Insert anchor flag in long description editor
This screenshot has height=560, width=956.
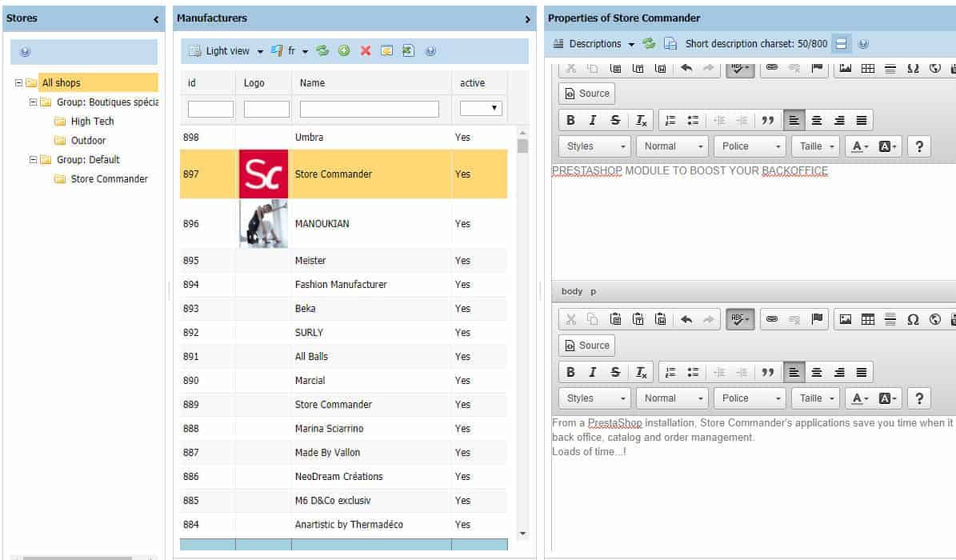817,319
